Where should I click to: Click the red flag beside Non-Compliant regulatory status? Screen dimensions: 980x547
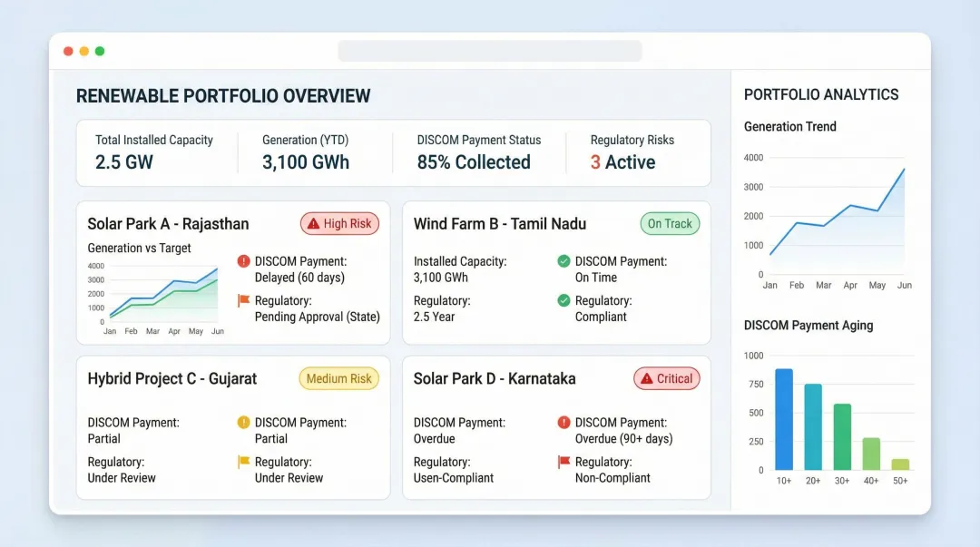[x=563, y=463]
